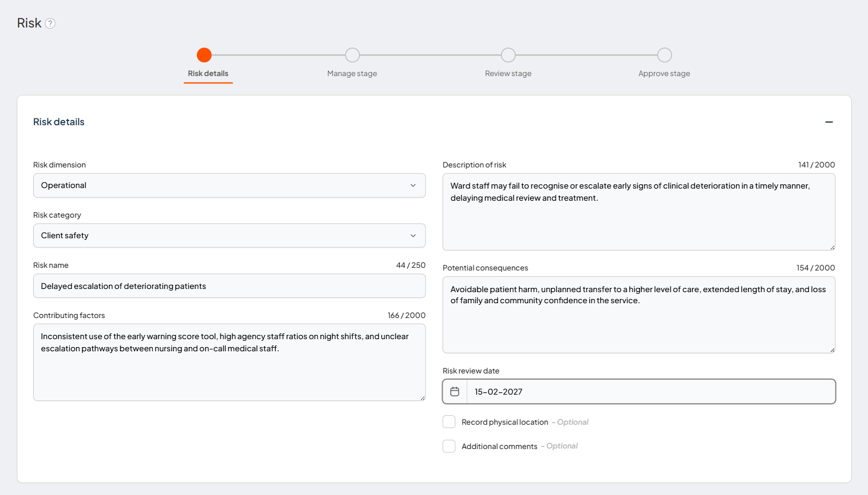The image size is (868, 495).
Task: Click the Risk details step circle
Action: (x=204, y=55)
